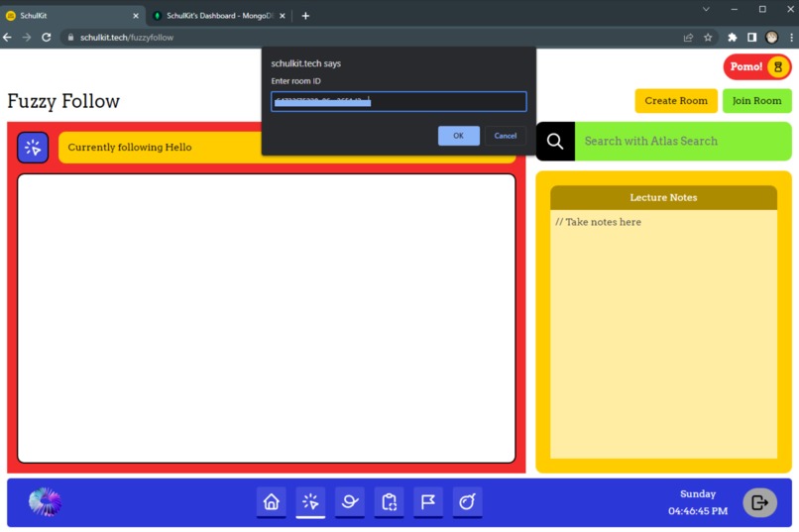Open a new browser tab
Viewport: 799px width, 532px height.
coord(305,16)
